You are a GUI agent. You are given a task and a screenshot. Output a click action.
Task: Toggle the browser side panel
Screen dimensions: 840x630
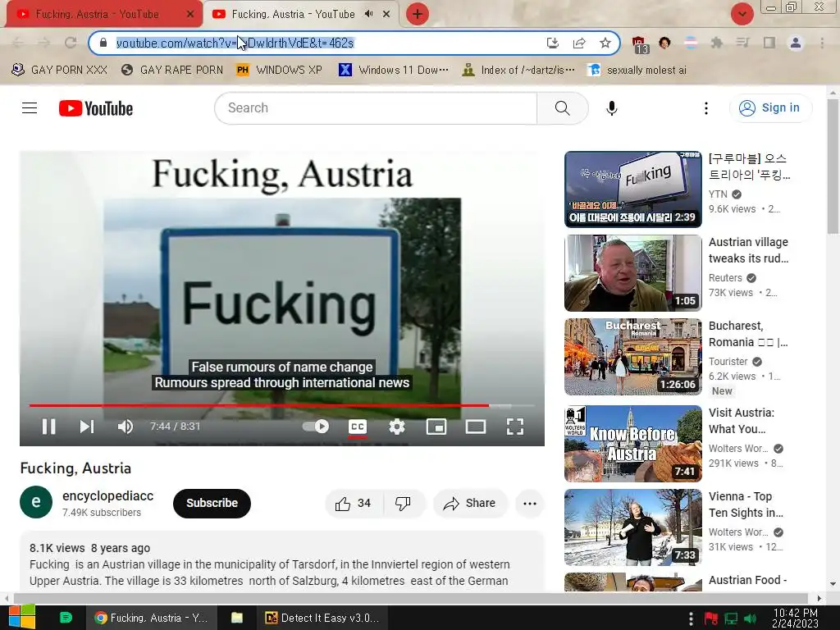point(769,43)
